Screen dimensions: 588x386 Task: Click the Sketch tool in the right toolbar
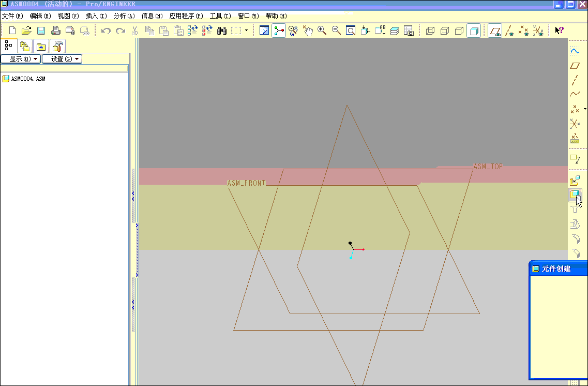[x=575, y=51]
